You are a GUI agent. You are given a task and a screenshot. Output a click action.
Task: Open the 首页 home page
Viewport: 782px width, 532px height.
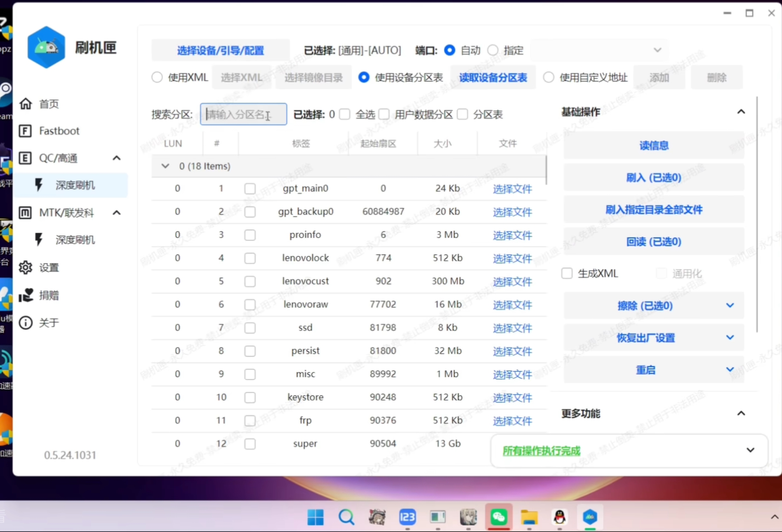(x=48, y=104)
